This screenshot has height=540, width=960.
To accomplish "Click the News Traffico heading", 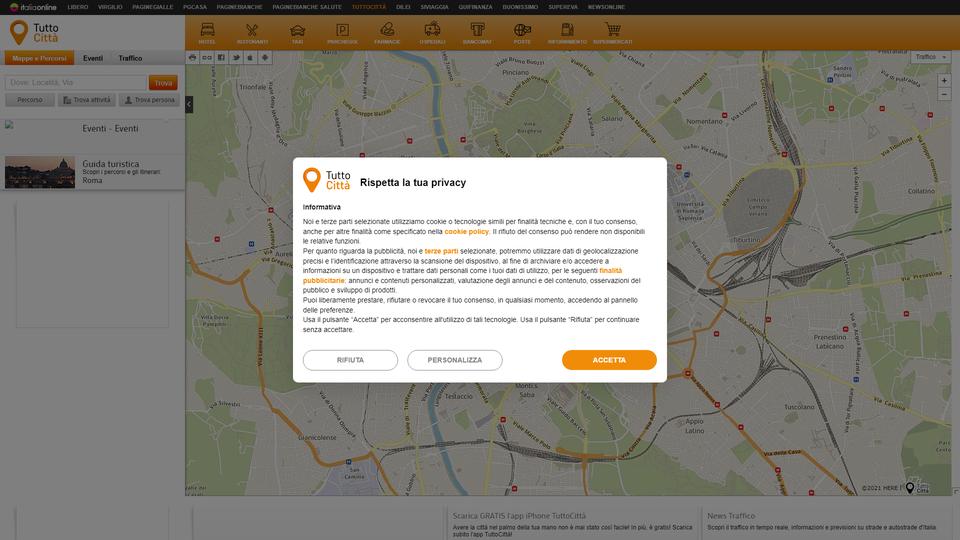I will pos(731,516).
